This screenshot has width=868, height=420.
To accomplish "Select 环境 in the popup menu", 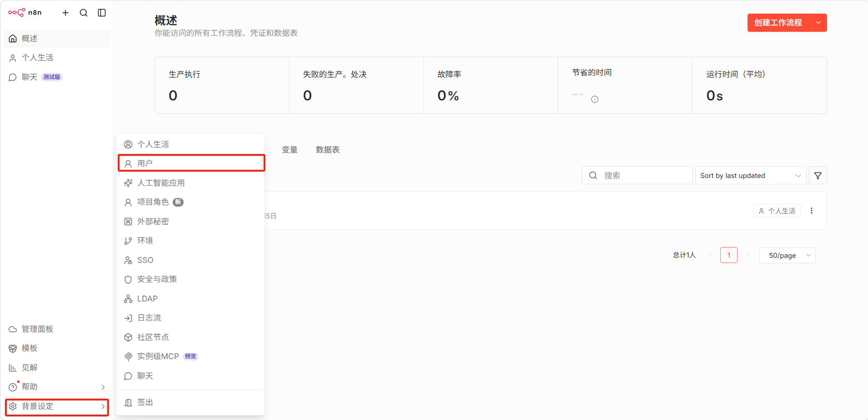I will pos(191,241).
